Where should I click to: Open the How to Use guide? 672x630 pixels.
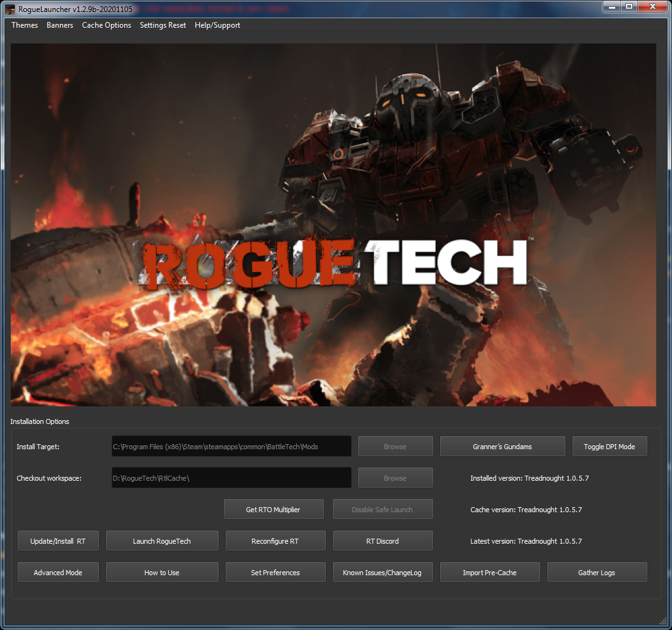point(162,572)
